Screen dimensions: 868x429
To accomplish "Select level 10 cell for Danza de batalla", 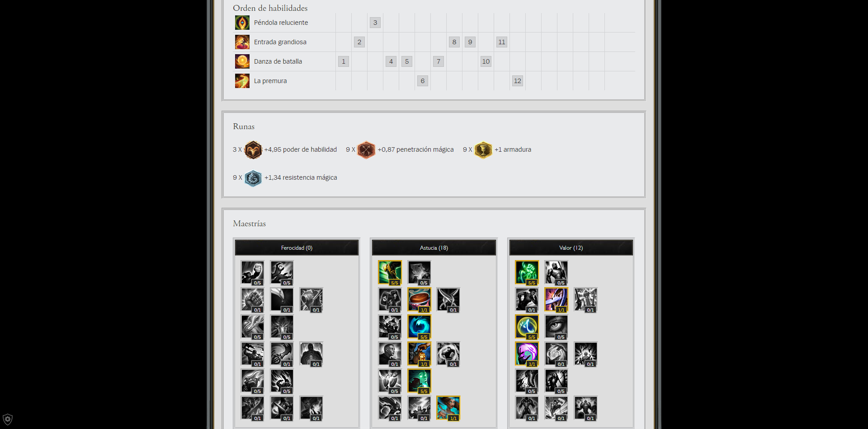I will [486, 61].
